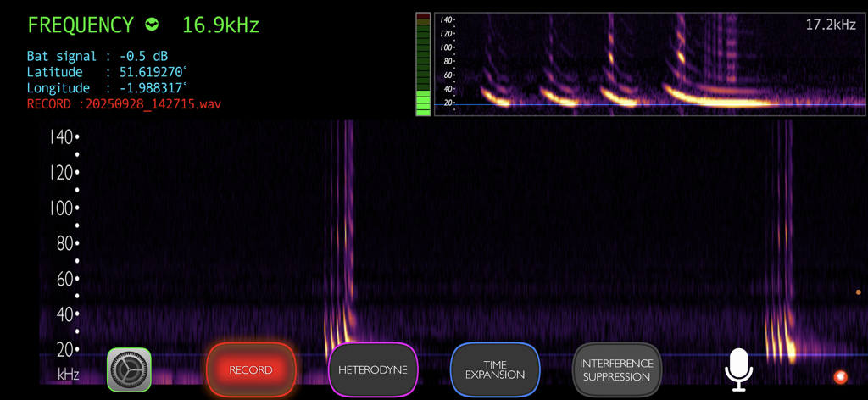
Task: Click the 100 mark on main frequency axis
Action: [61, 208]
